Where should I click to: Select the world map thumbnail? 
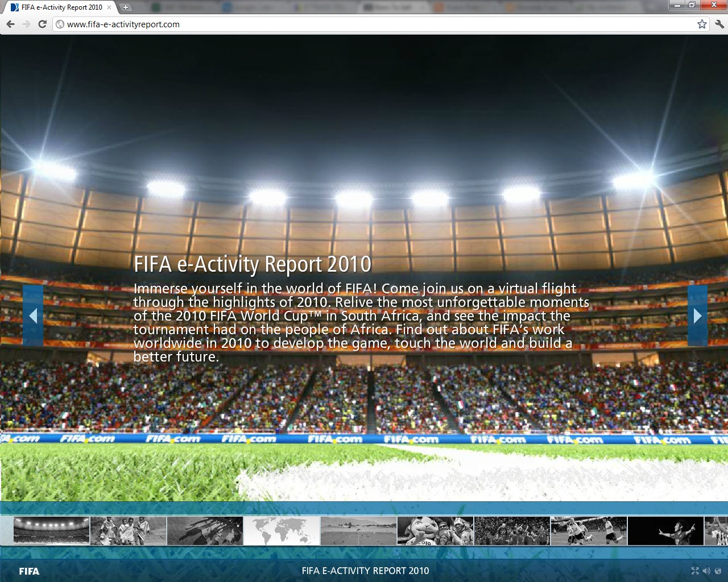point(282,531)
